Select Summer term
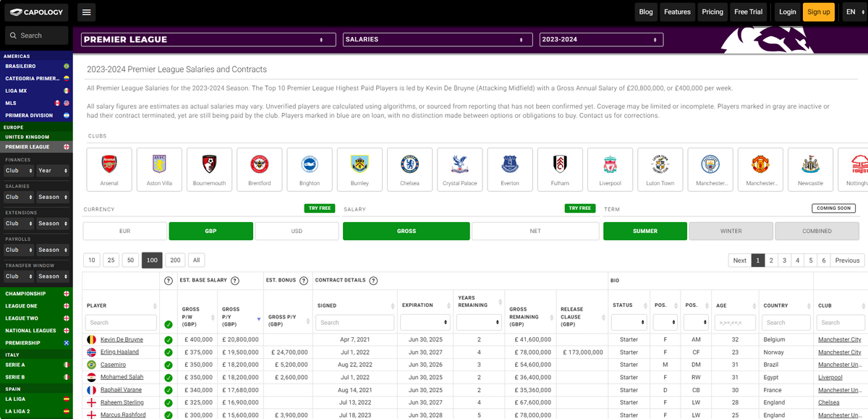Screen dimensions: 868x419 pyautogui.click(x=645, y=231)
